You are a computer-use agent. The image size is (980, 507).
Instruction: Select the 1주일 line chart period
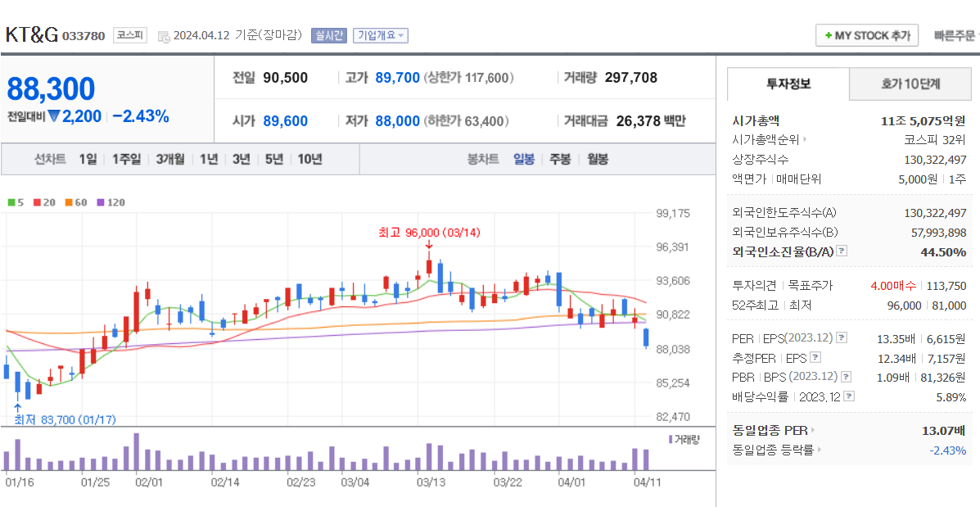tap(126, 159)
